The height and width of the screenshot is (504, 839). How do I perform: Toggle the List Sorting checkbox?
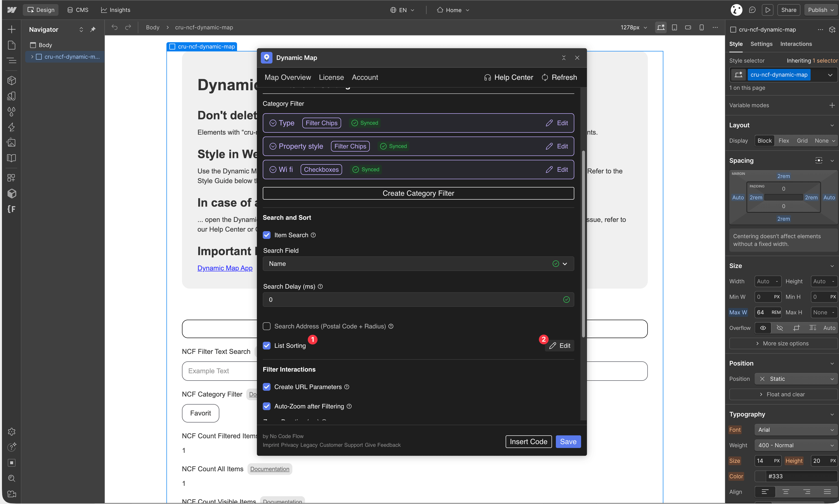tap(267, 345)
